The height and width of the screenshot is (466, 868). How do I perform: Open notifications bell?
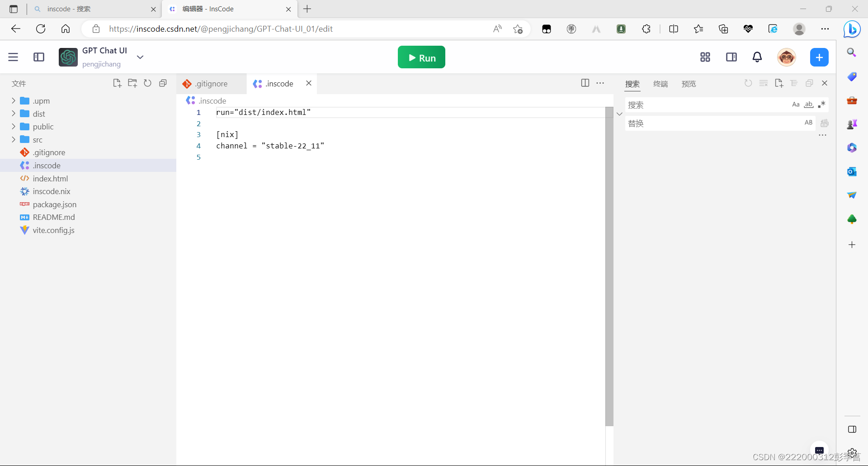coord(757,57)
